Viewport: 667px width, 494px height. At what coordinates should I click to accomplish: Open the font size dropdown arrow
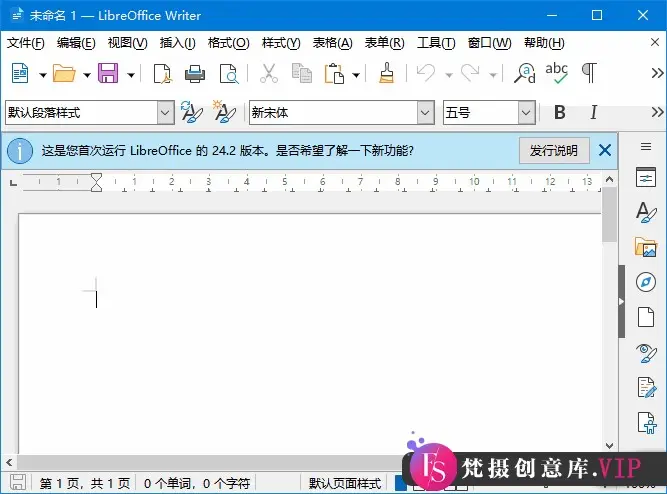tap(526, 113)
